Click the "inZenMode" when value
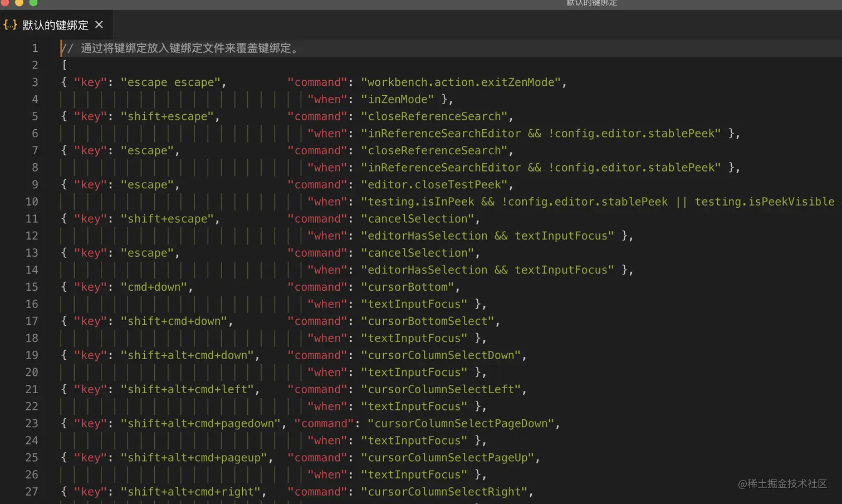 click(x=398, y=99)
